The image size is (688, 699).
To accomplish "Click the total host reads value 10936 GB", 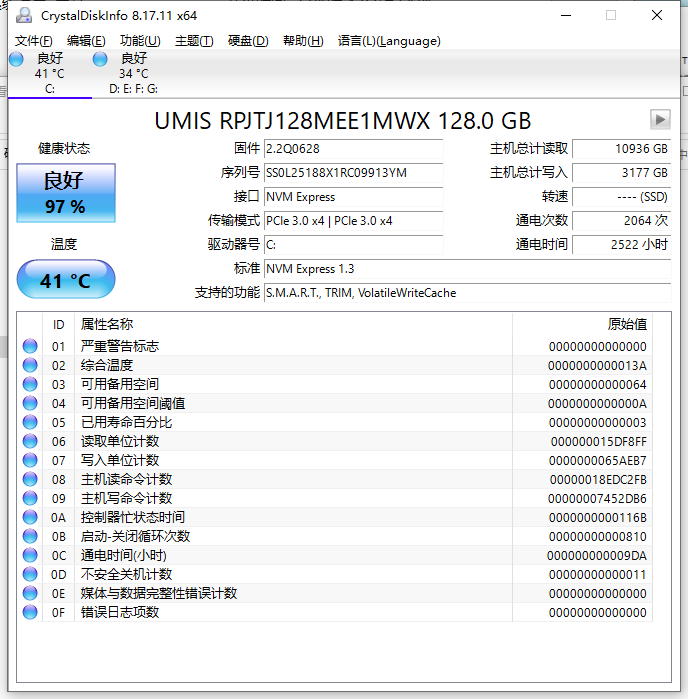I will pos(622,149).
